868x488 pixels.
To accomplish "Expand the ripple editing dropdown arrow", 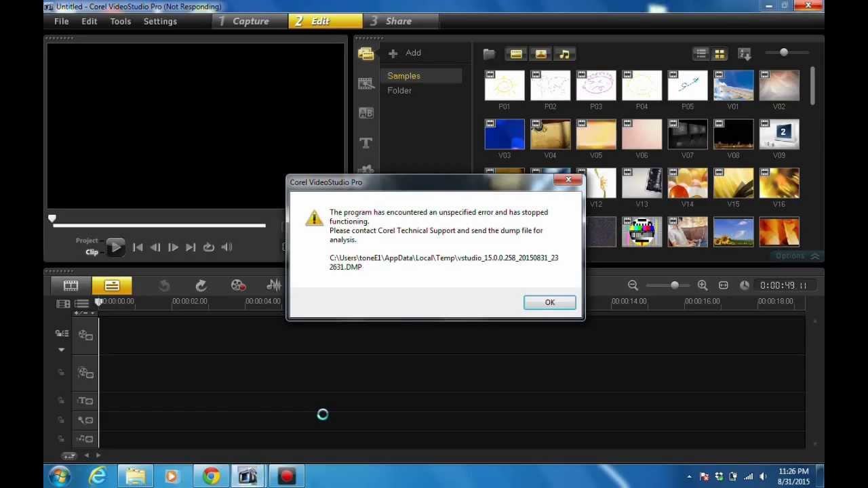I will [x=61, y=350].
